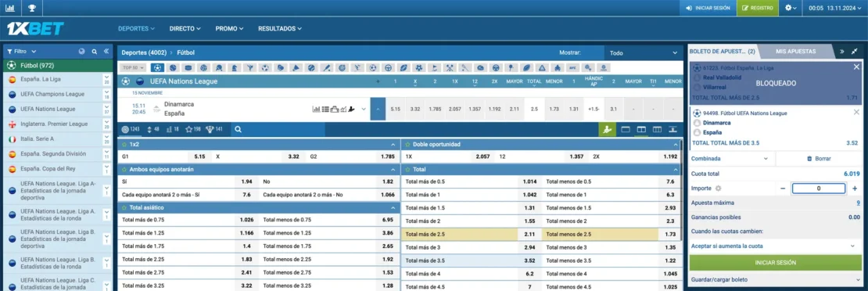Toggle the España radio in bet slip
The image size is (868, 291).
pos(697,132)
